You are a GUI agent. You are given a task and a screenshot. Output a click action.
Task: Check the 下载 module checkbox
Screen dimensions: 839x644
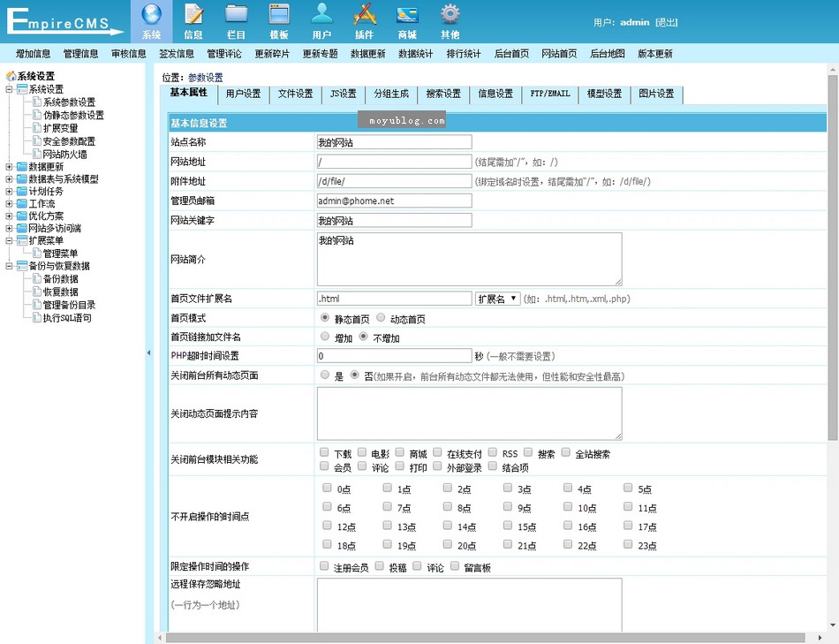point(324,452)
